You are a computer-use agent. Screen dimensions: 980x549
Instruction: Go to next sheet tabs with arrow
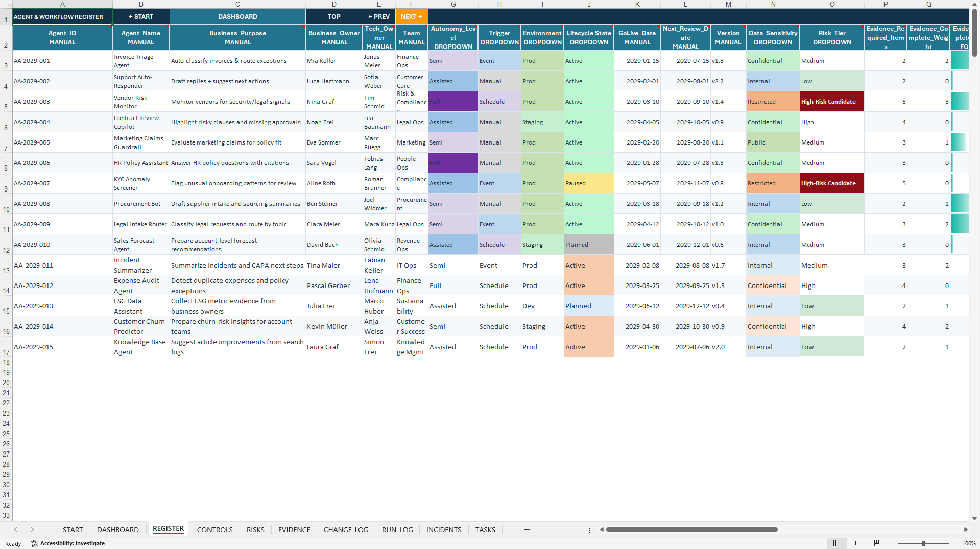pos(32,530)
